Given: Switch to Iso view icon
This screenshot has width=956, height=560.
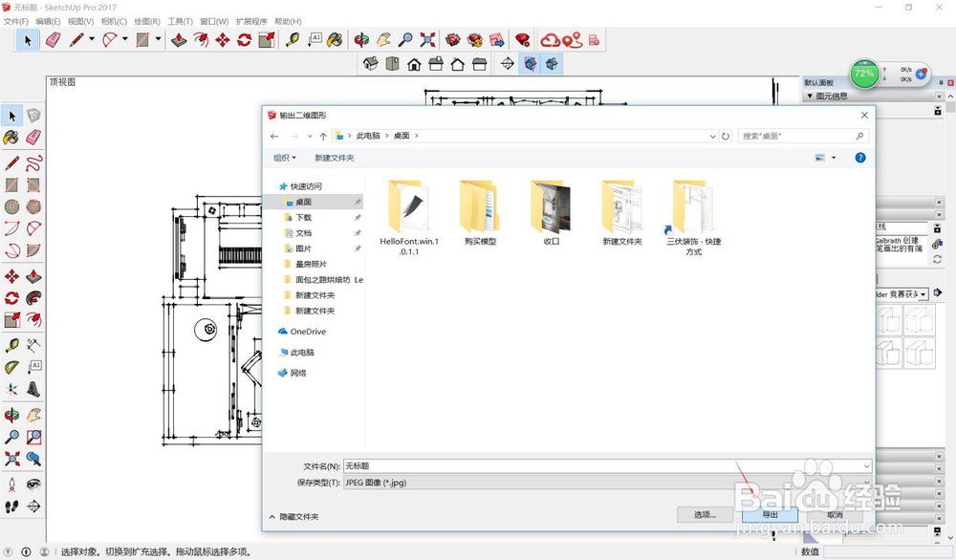Looking at the screenshot, I should coord(370,63).
